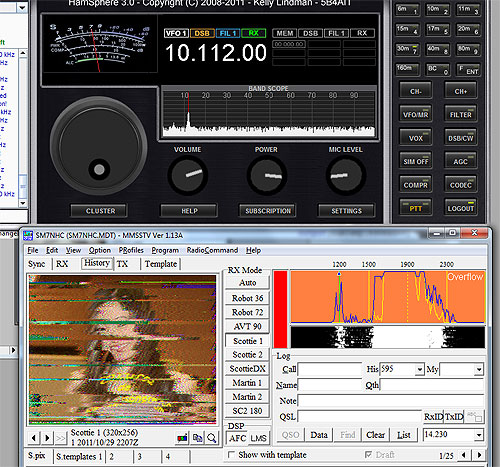Select the 6m band button

[407, 9]
